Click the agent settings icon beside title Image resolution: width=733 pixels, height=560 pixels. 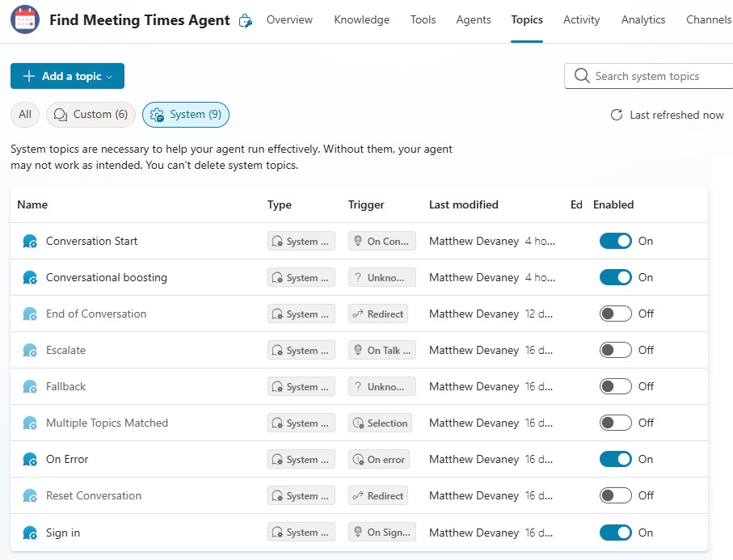[x=246, y=20]
